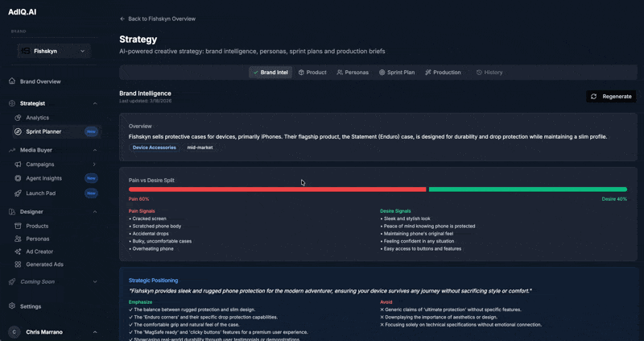Click the Settings gear icon

coord(12,306)
